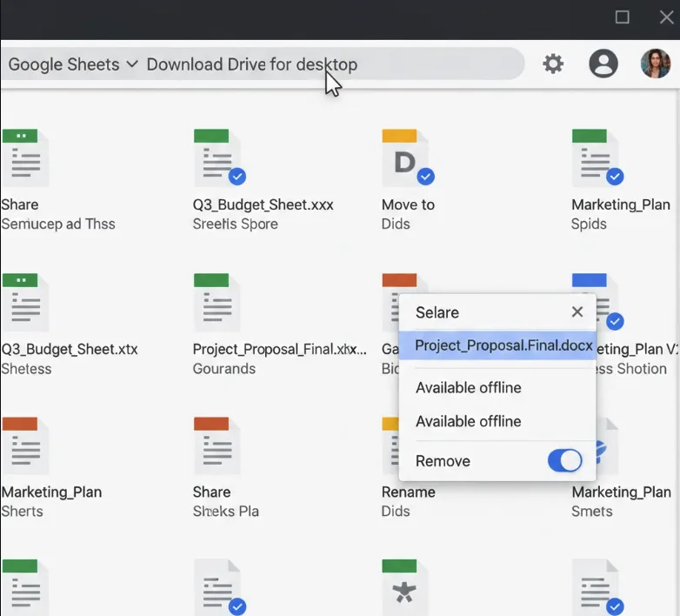The width and height of the screenshot is (680, 616).
Task: Uncheck the blue checkmark on 'Move to' file
Action: [425, 177]
